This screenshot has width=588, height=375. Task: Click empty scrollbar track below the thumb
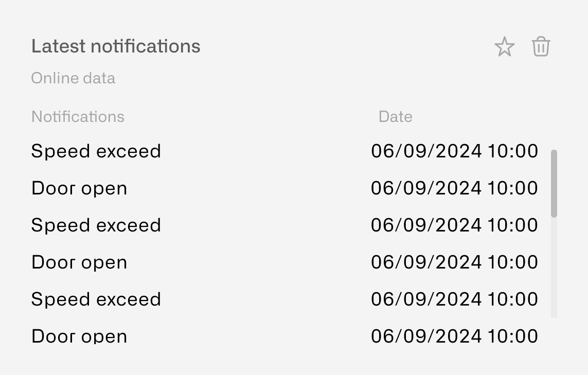tap(554, 267)
